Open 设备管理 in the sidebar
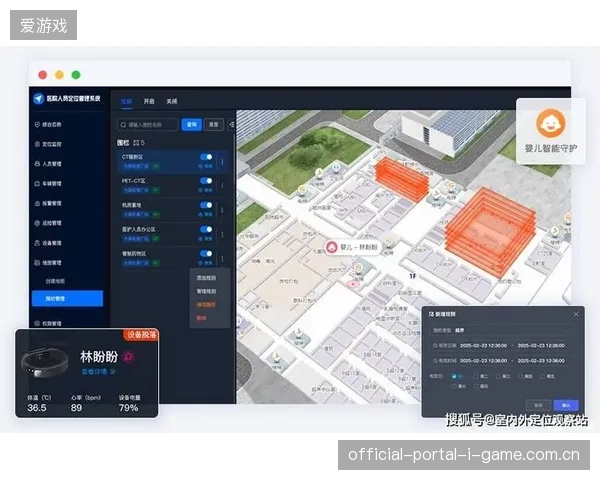 click(48, 243)
